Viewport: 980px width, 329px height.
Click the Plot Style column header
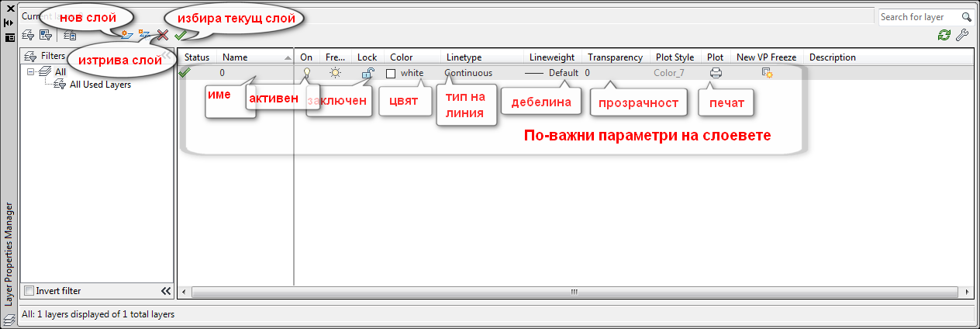tap(675, 57)
